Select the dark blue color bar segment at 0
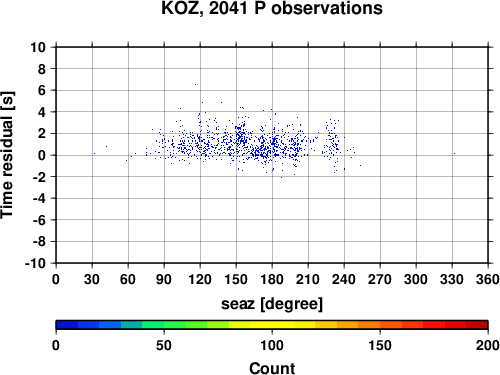This screenshot has width=500, height=375. (x=67, y=325)
